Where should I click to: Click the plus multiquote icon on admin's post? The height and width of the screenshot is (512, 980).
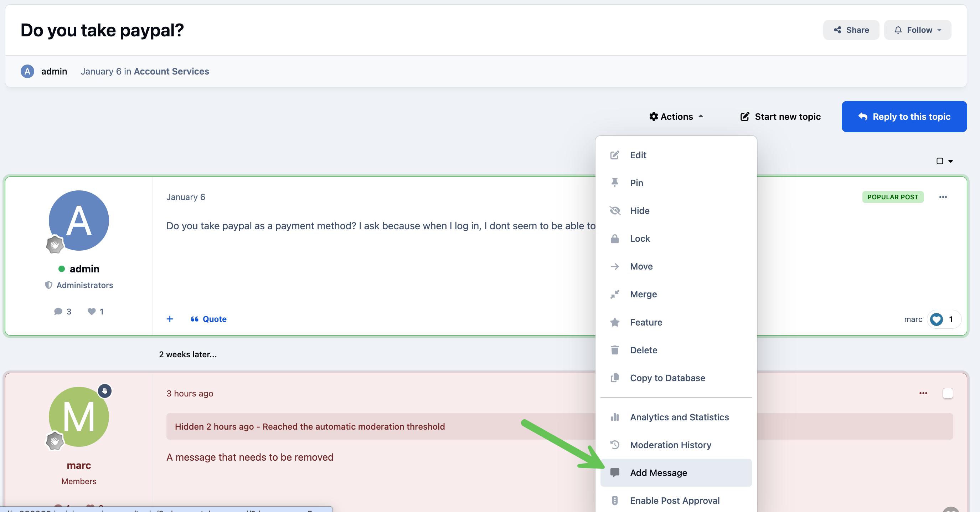170,319
